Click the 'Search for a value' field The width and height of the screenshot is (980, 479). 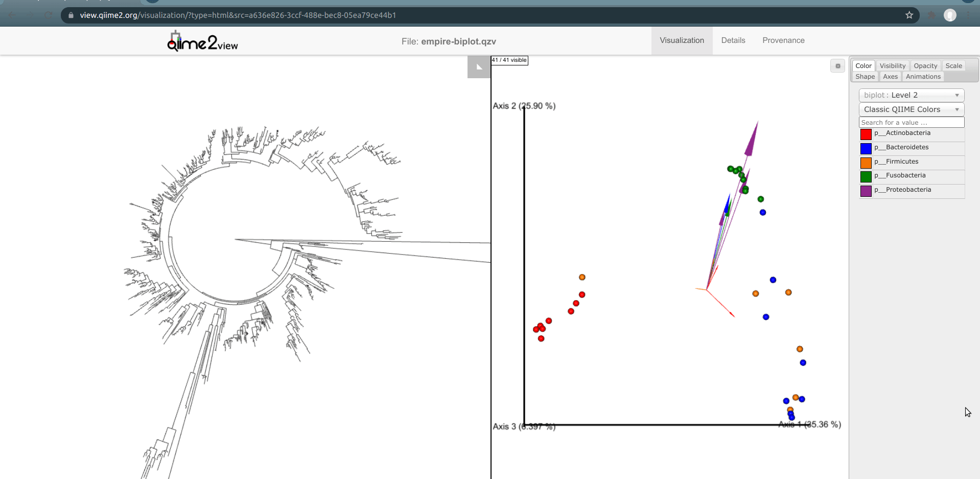click(x=911, y=123)
